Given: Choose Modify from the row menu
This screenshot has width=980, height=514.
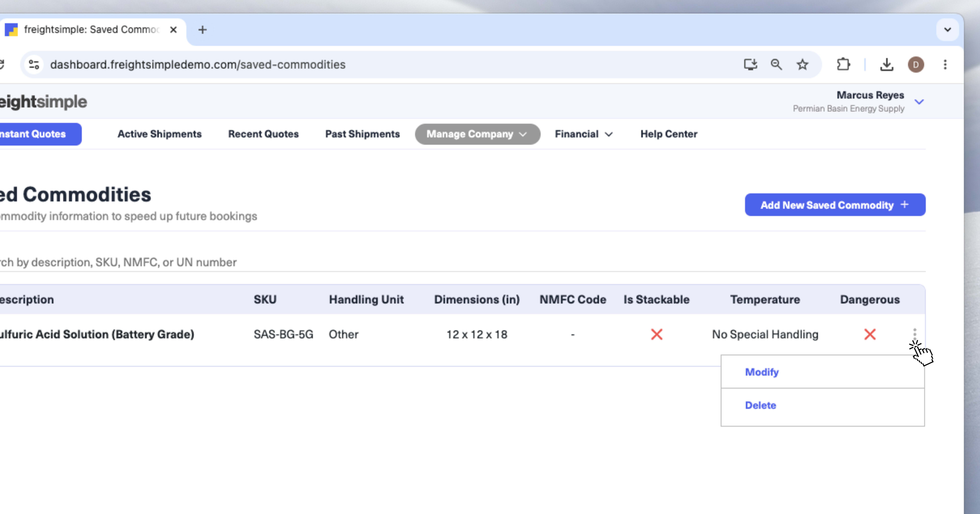Looking at the screenshot, I should pos(822,372).
